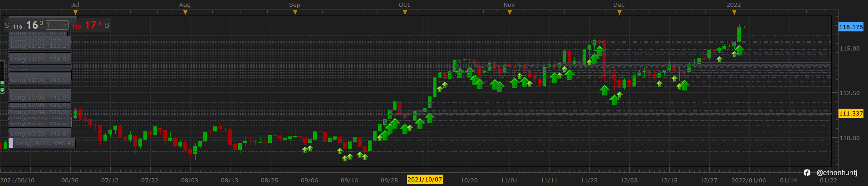Click the large buy arrow under the latest candle

tap(739, 50)
